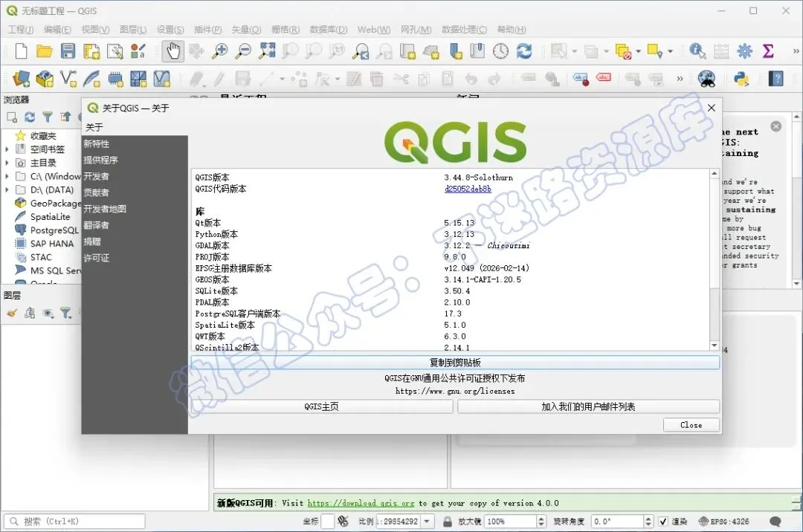
Task: Click the Zoom Full extent icon
Action: (x=267, y=51)
